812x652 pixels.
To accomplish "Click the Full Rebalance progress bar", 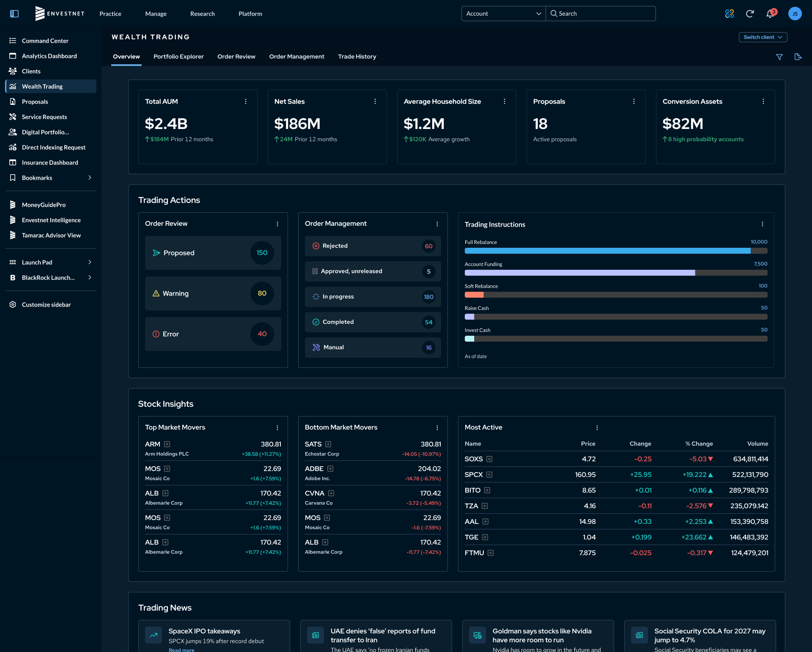I will click(616, 251).
